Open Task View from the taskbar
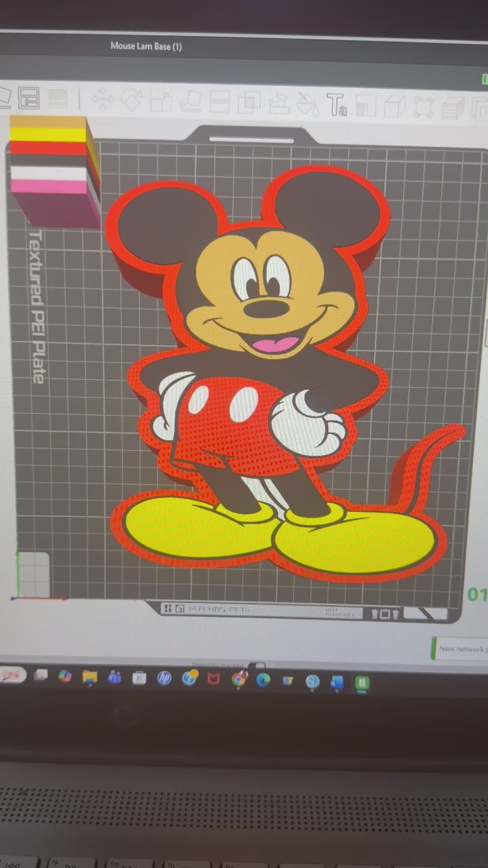 coord(41,675)
